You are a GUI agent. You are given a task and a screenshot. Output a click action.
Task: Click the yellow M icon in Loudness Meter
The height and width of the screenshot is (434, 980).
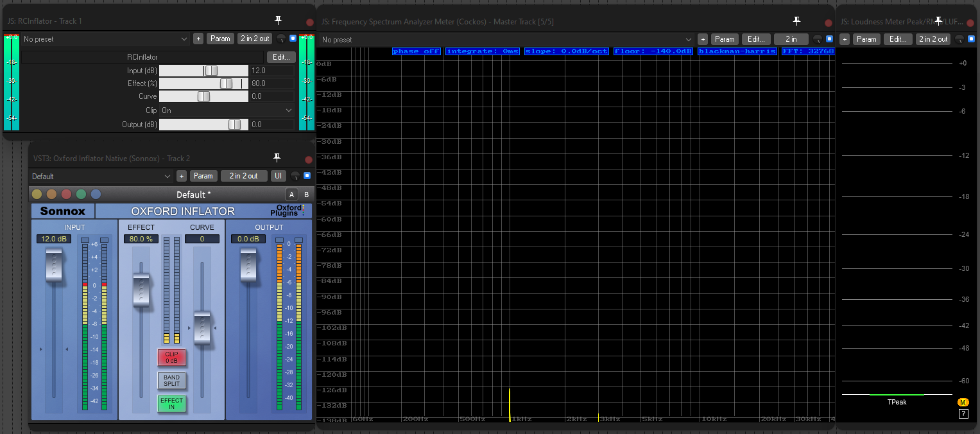pyautogui.click(x=963, y=403)
